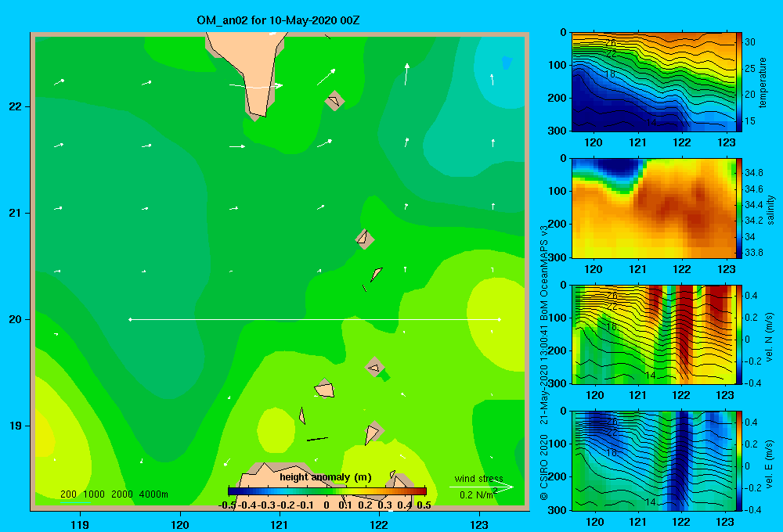Click latitude label '21' on the main map
Viewport: 783px width, 532px height.
click(x=16, y=213)
